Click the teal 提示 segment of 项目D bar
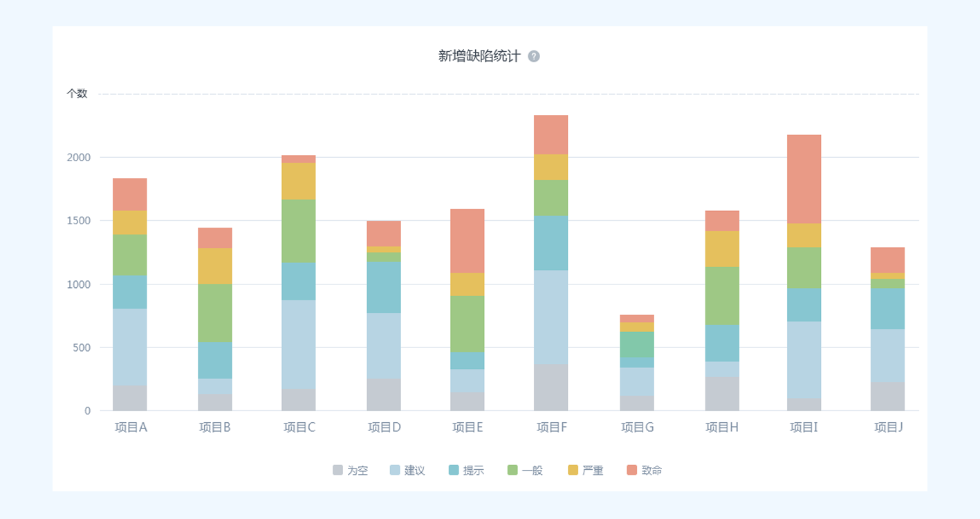This screenshot has width=980, height=519. pyautogui.click(x=384, y=287)
